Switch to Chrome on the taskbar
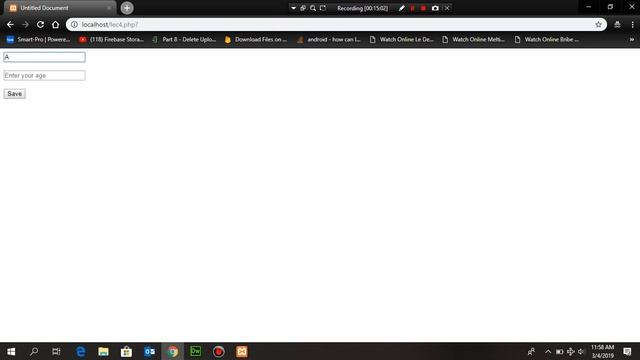 pos(173,351)
